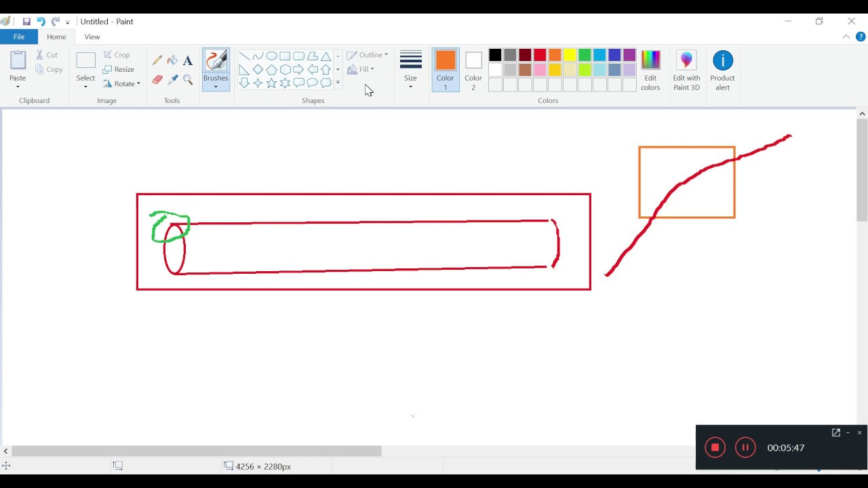This screenshot has height=488, width=868.
Task: Choose the Four-point star shape
Action: click(258, 83)
